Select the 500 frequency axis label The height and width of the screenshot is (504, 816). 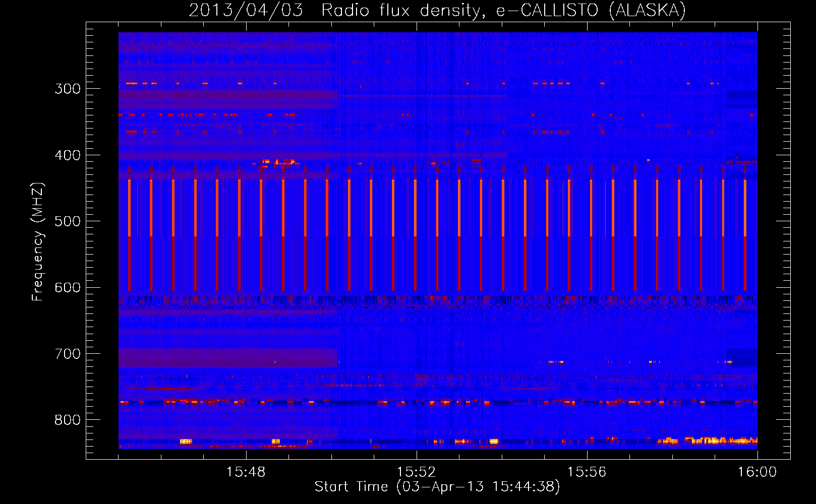coord(68,221)
